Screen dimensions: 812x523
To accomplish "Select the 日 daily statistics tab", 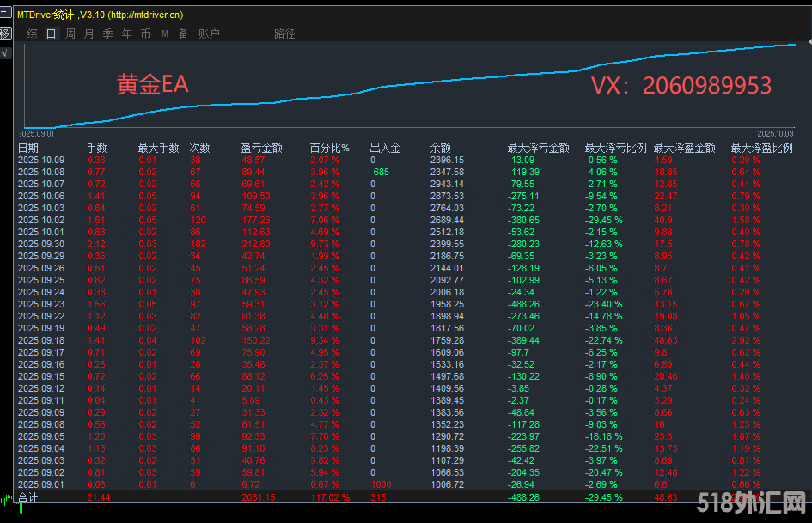I will point(52,33).
